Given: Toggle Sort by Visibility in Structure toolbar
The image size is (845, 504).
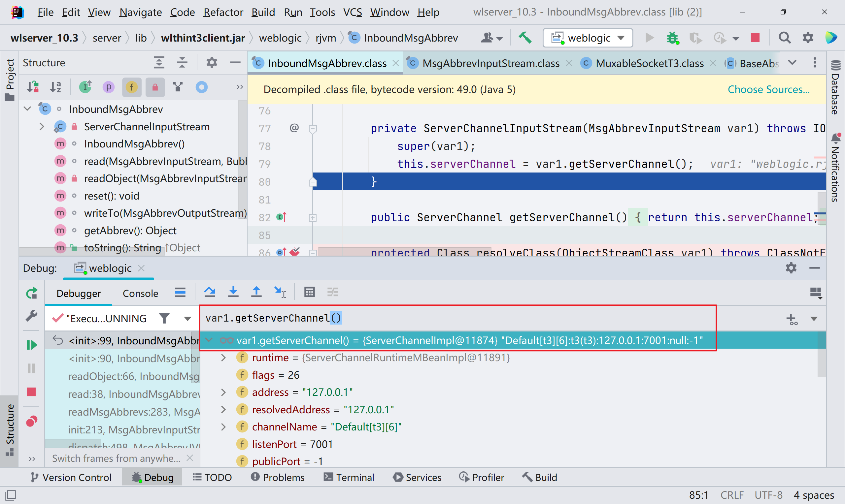Looking at the screenshot, I should pos(33,87).
